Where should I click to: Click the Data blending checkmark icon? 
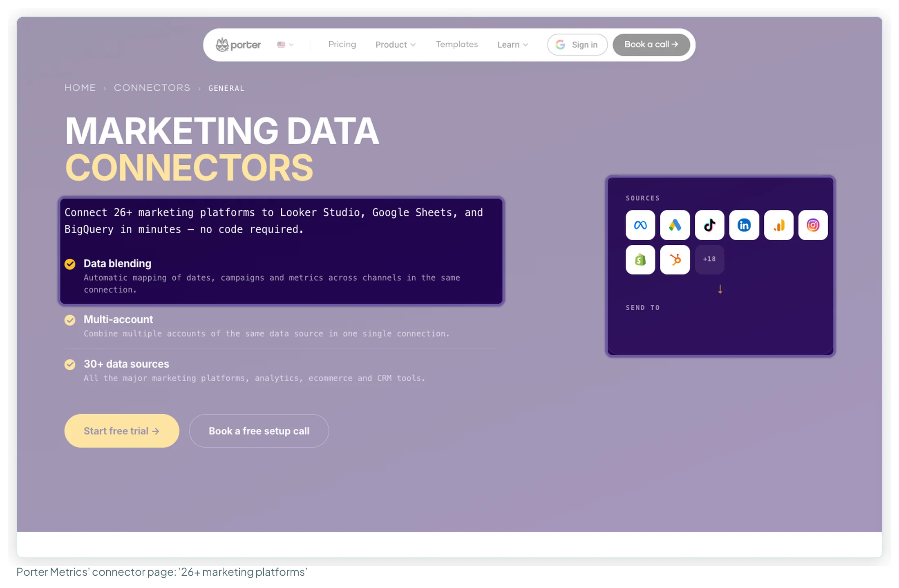(x=70, y=264)
